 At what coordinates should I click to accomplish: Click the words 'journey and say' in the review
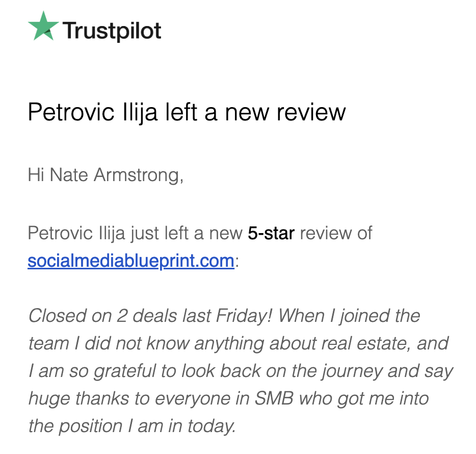click(x=388, y=371)
